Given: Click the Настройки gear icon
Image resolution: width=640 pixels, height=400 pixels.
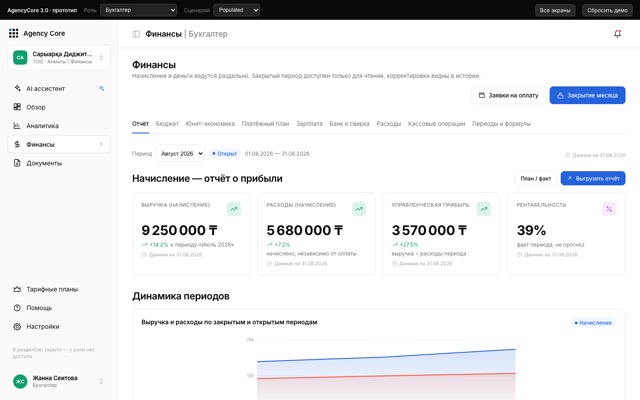Looking at the screenshot, I should (17, 327).
